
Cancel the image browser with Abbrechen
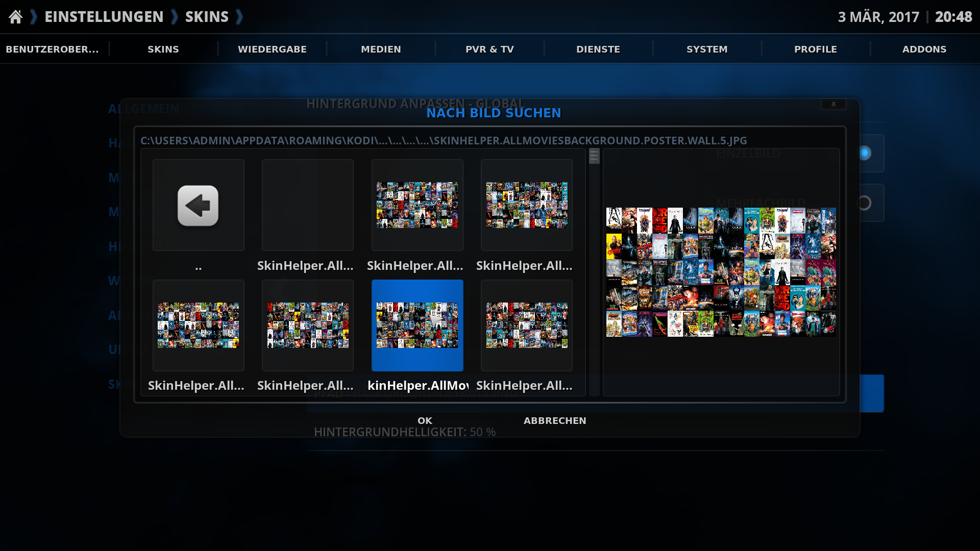click(555, 421)
